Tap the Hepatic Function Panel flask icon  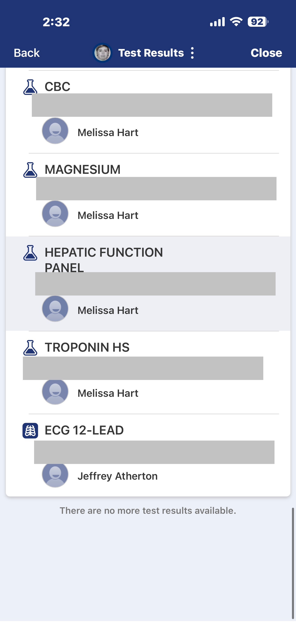pos(30,253)
